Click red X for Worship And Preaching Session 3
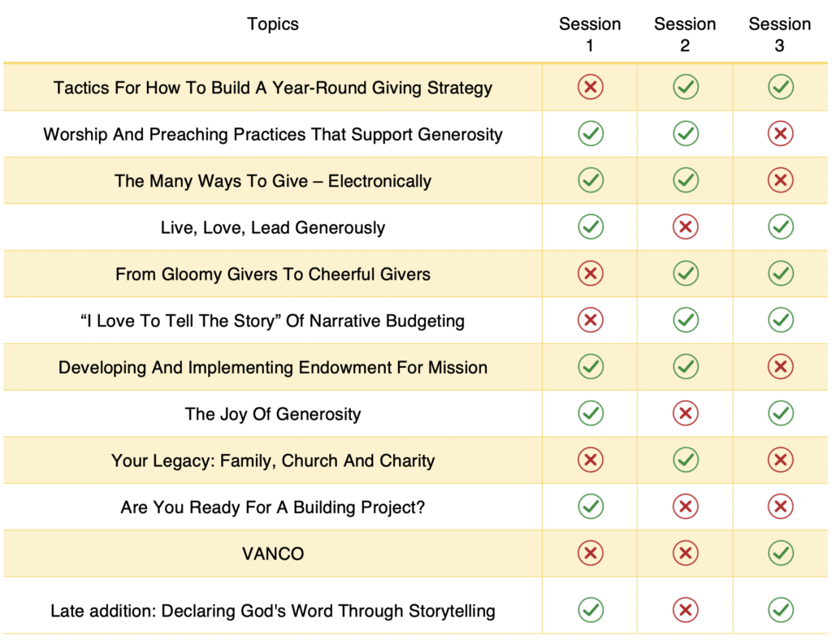The height and width of the screenshot is (644, 832). tap(781, 134)
